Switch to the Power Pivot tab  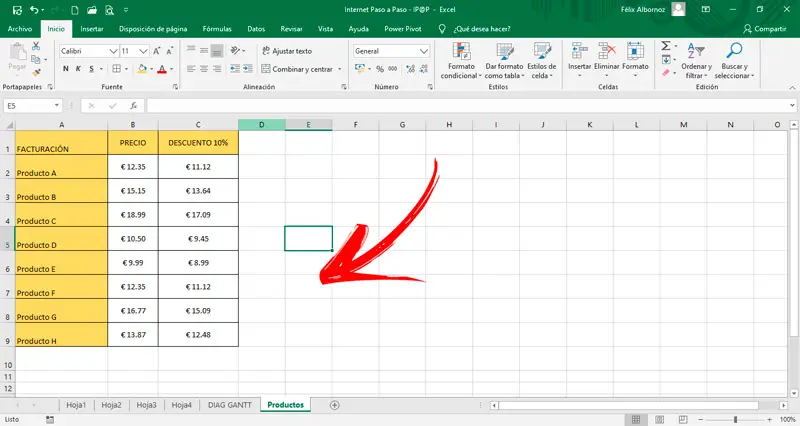(x=403, y=29)
